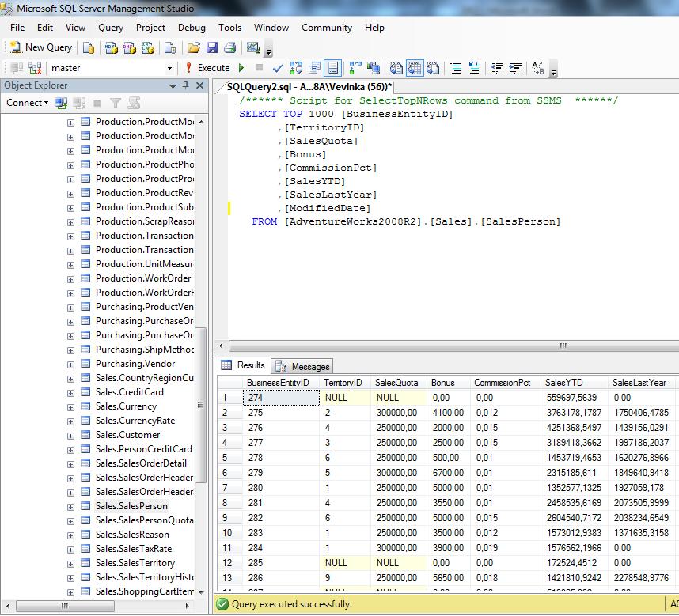The height and width of the screenshot is (616, 679).
Task: Click the SalesQuota column header
Action: coord(398,383)
